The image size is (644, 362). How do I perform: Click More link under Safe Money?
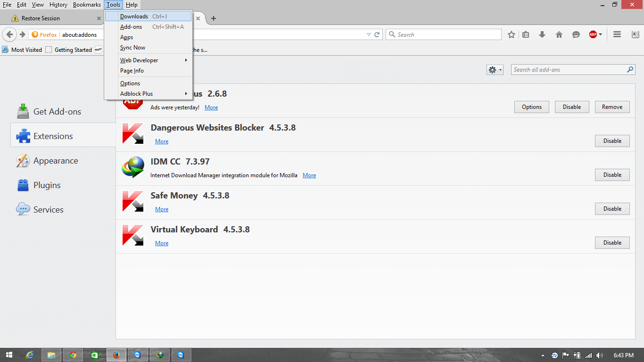[x=162, y=209]
